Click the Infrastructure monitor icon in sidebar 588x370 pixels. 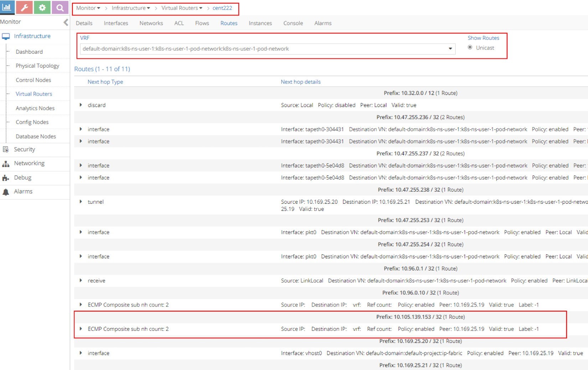coord(6,36)
